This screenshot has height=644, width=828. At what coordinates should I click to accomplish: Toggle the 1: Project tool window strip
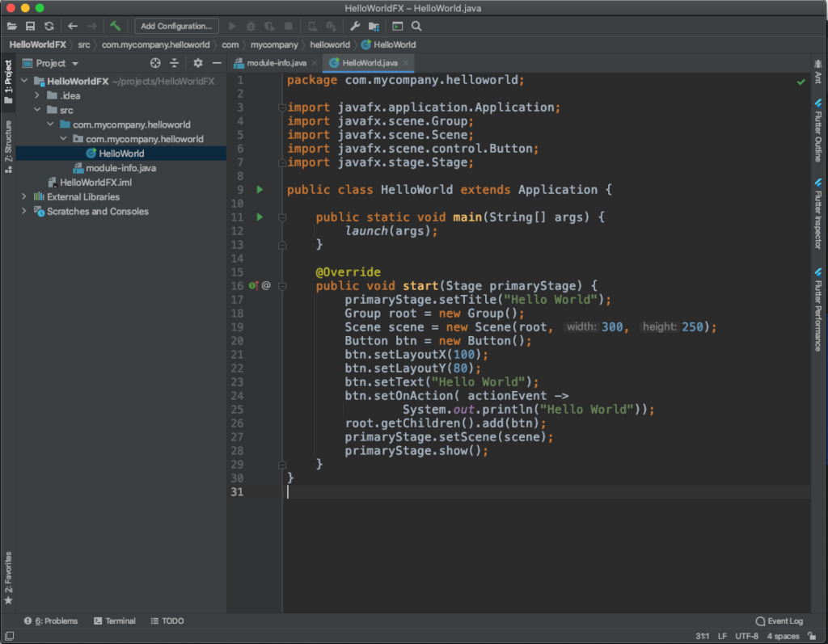pyautogui.click(x=8, y=81)
